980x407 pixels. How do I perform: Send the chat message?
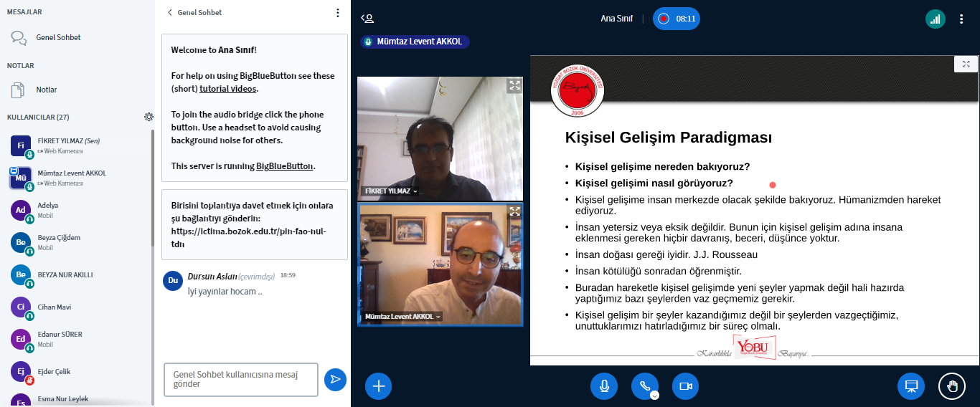point(335,380)
